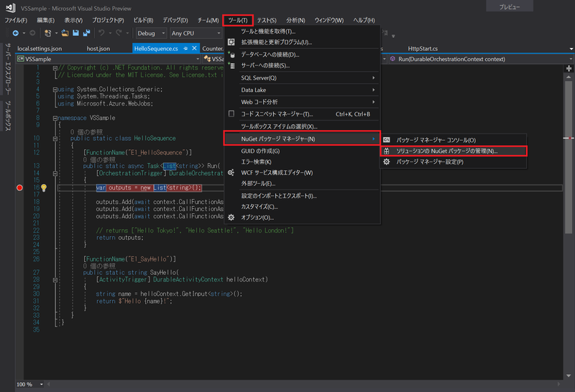575x392 pixels.
Task: Click the Undo arrow icon
Action: click(x=101, y=33)
